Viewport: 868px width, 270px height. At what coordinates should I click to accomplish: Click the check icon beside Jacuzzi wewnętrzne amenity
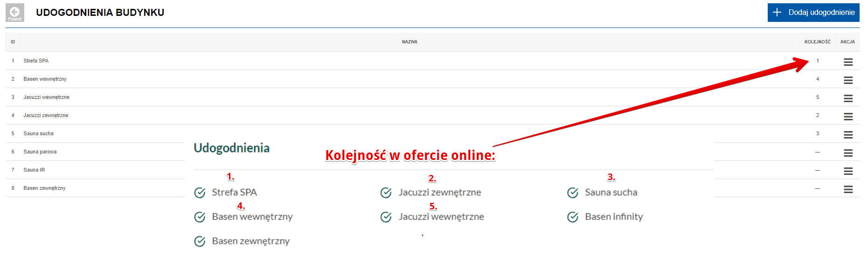click(x=386, y=217)
